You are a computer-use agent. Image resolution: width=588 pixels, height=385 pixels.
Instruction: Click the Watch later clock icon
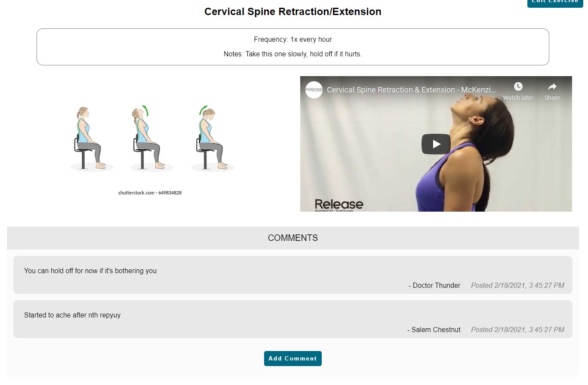(518, 87)
